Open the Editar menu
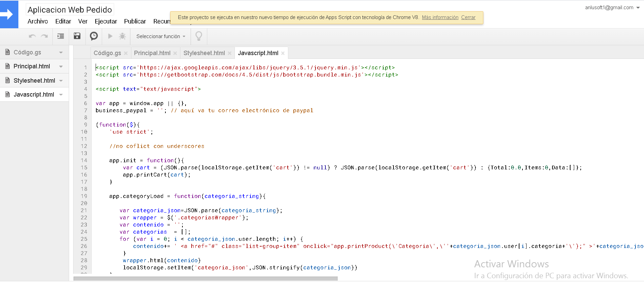The height and width of the screenshot is (284, 644). click(x=63, y=21)
